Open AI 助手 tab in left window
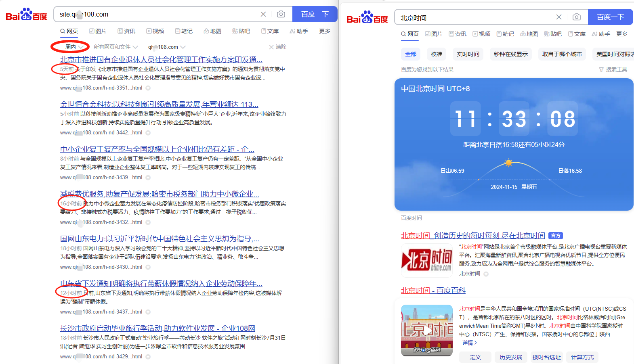Screen dimensions: 634x364 299,31
